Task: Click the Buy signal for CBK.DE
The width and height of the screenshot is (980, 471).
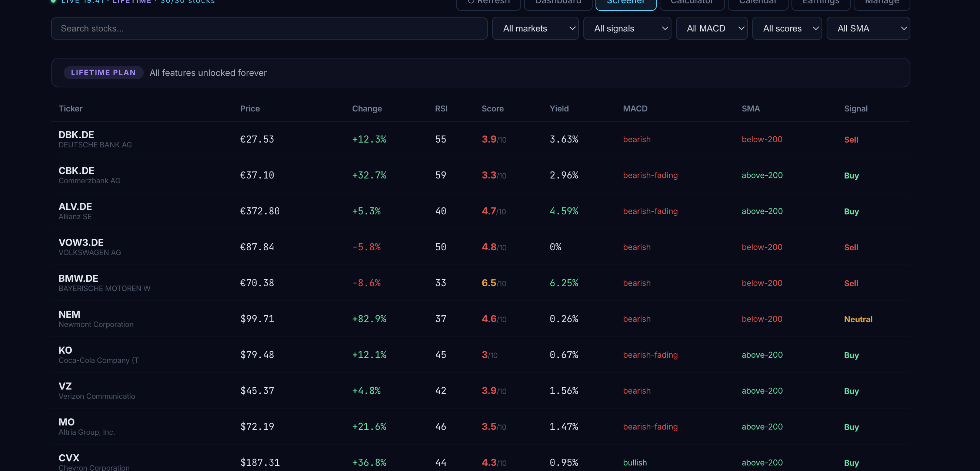Action: coord(851,176)
